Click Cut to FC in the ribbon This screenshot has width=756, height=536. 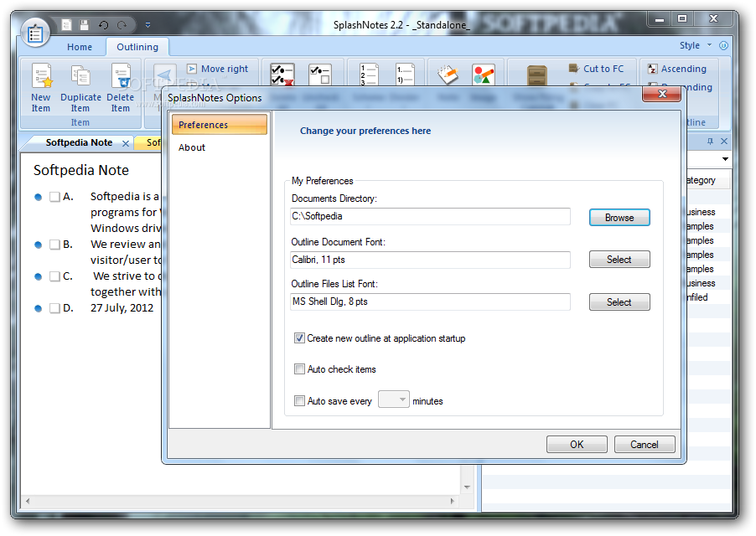pyautogui.click(x=597, y=69)
